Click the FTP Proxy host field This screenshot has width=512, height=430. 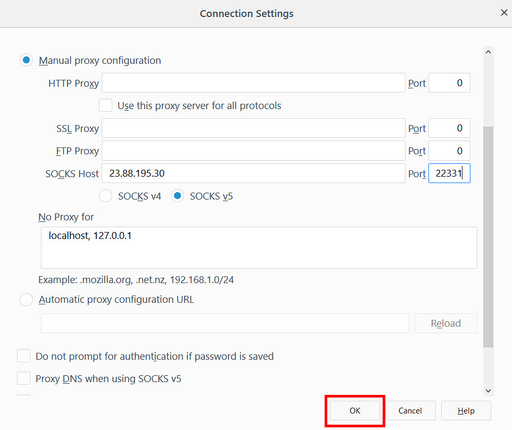coord(253,151)
